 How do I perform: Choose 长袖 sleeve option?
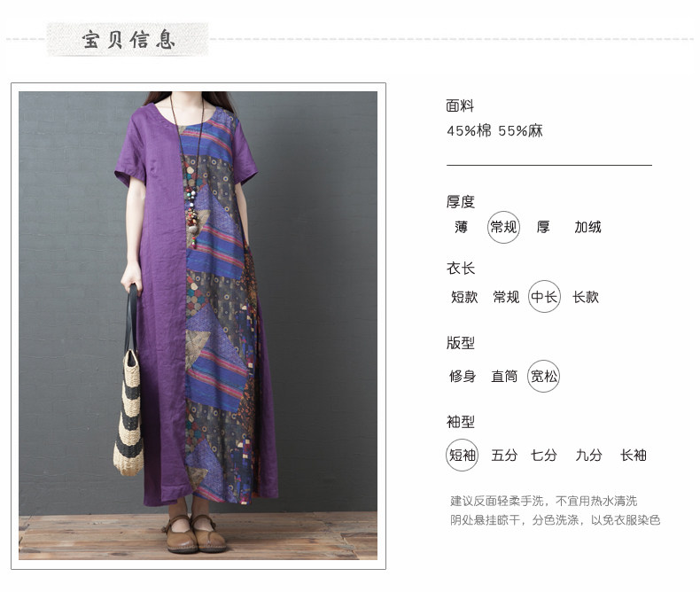click(633, 456)
